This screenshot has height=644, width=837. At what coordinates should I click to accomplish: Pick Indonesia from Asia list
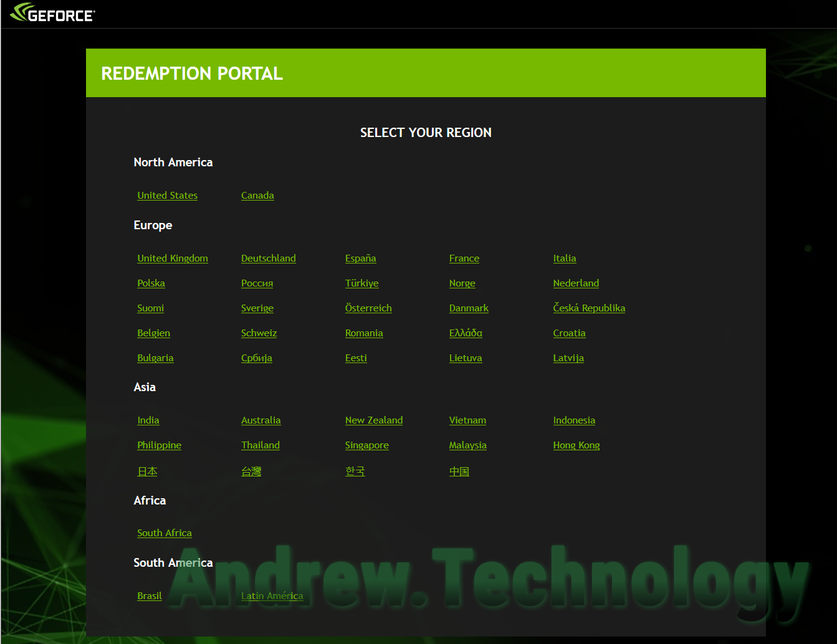click(x=574, y=420)
